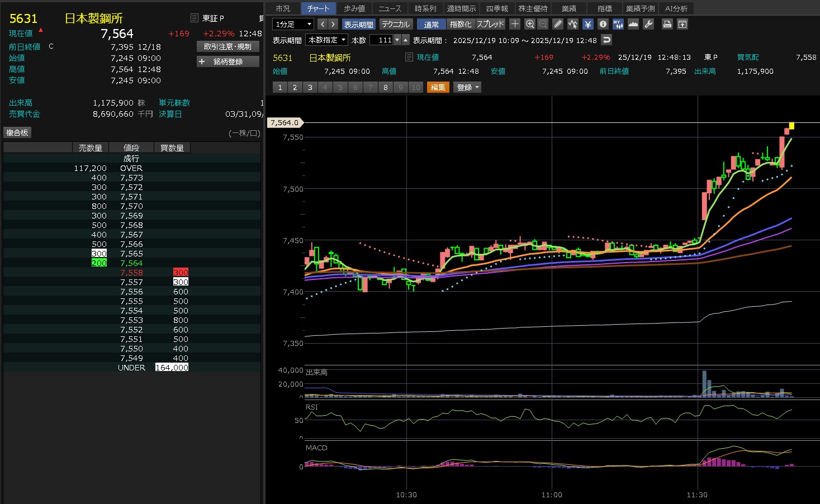Click the reset display period arrow icon

tap(606, 40)
